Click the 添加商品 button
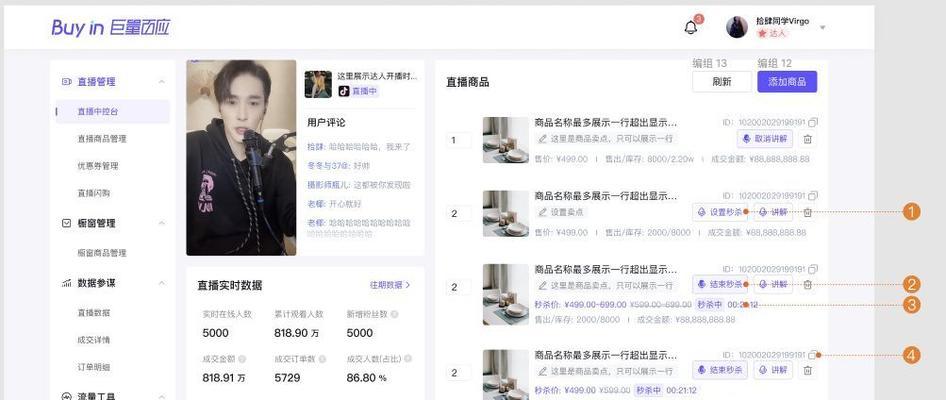946x400 pixels. [x=787, y=82]
